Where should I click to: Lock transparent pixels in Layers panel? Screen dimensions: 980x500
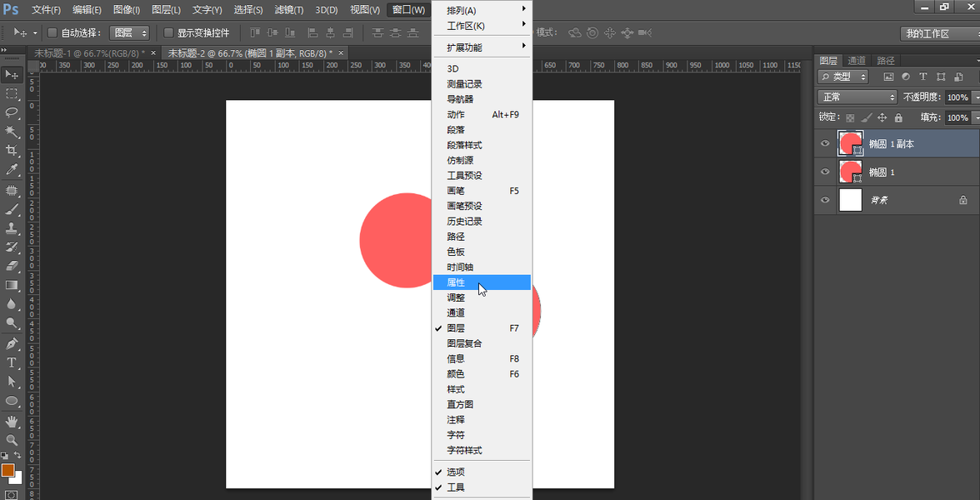pos(850,117)
